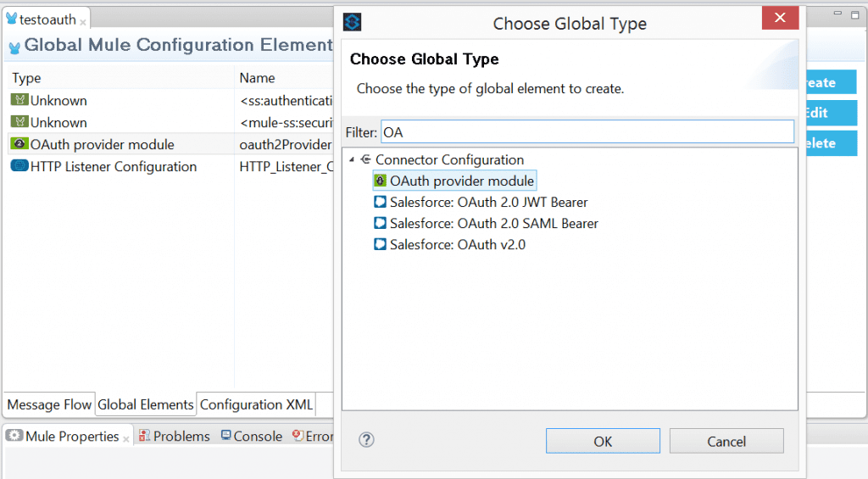Confirm selection with the OK button
This screenshot has height=479, width=868.
pos(603,441)
